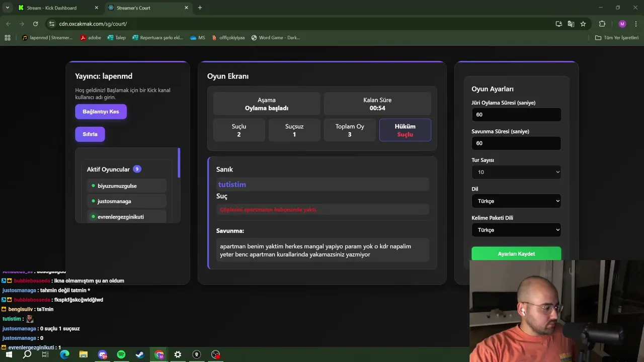Open the Settings gear in taskbar
Image resolution: width=644 pixels, height=362 pixels.
click(x=178, y=354)
